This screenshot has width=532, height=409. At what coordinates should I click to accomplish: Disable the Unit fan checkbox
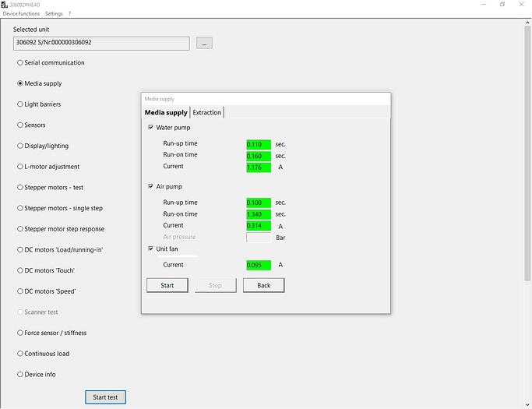click(150, 249)
